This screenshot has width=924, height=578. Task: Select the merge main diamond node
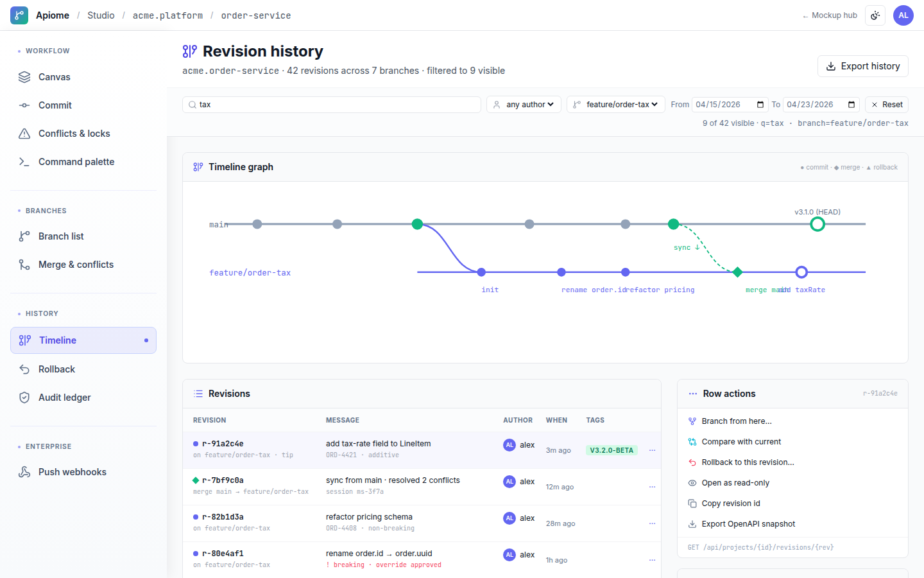pyautogui.click(x=737, y=272)
